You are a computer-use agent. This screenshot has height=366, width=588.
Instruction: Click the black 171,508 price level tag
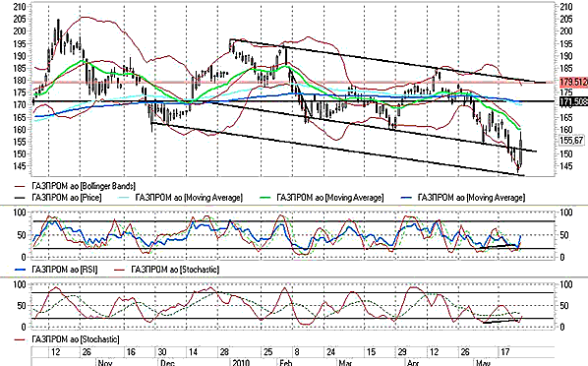[x=574, y=101]
